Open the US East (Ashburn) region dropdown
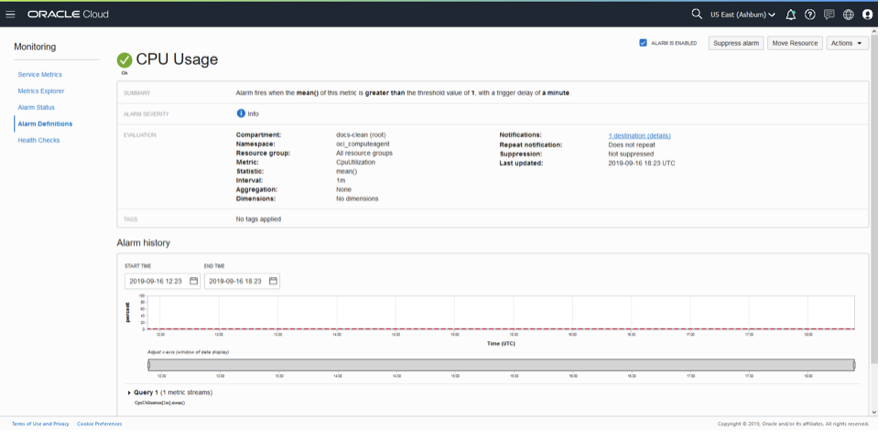This screenshot has width=880, height=432. point(742,15)
